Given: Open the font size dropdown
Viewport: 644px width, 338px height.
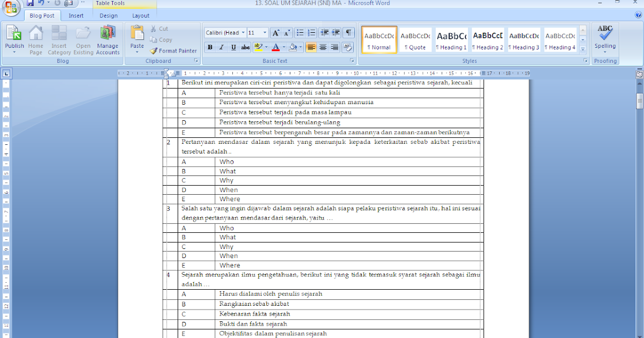Looking at the screenshot, I should (264, 32).
